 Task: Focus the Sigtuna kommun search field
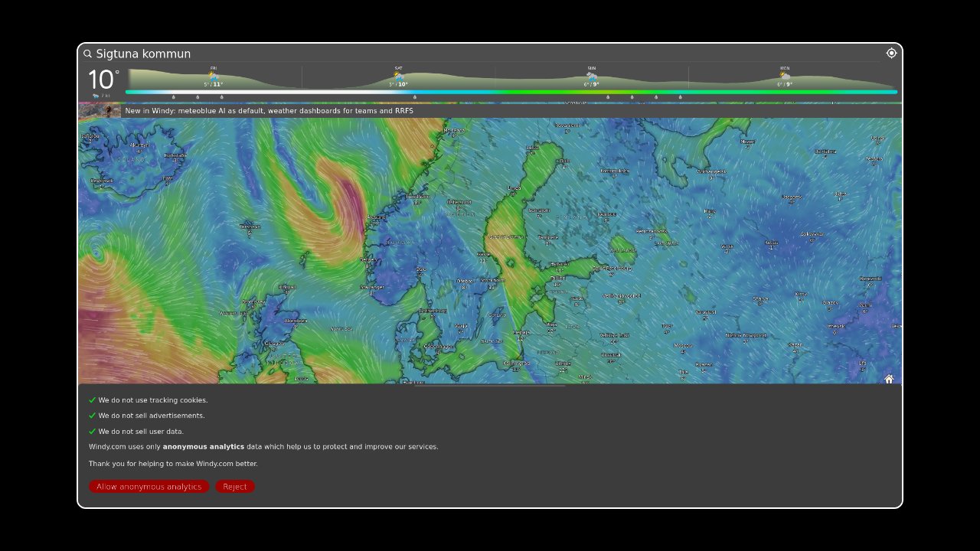(487, 54)
